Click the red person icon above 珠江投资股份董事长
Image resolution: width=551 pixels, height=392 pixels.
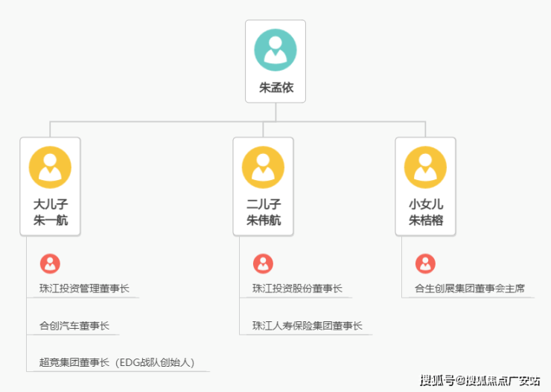[263, 263]
